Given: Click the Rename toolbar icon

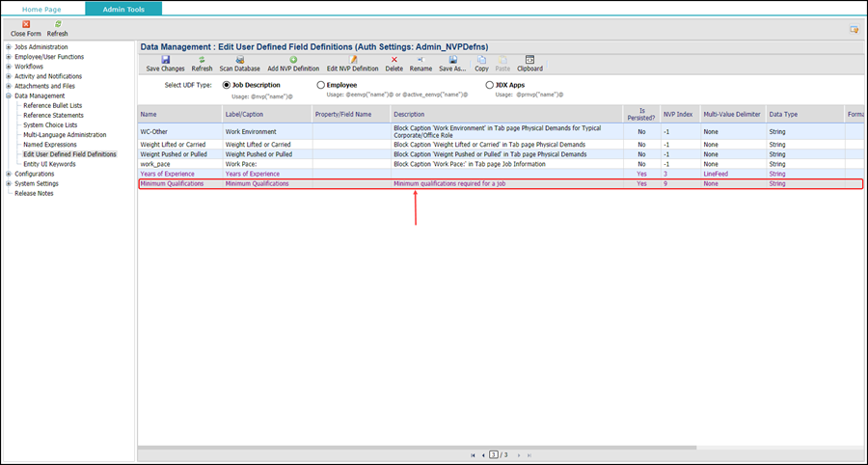Looking at the screenshot, I should (420, 60).
